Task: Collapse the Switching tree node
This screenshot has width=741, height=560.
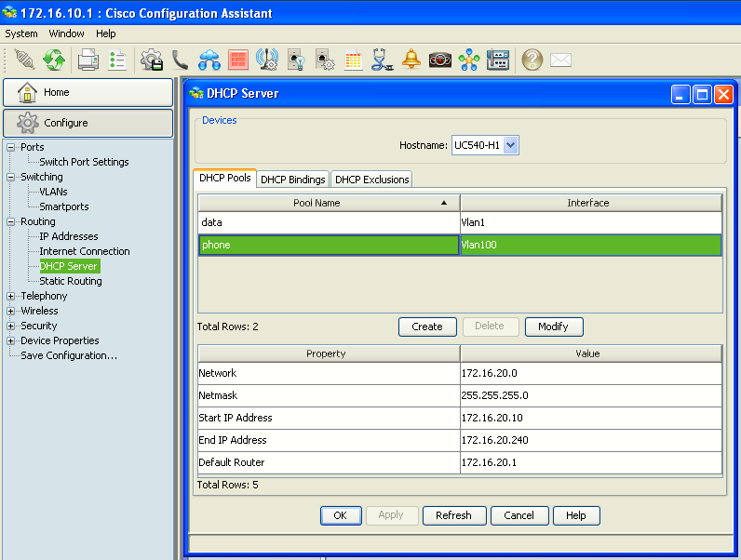Action: pyautogui.click(x=10, y=177)
